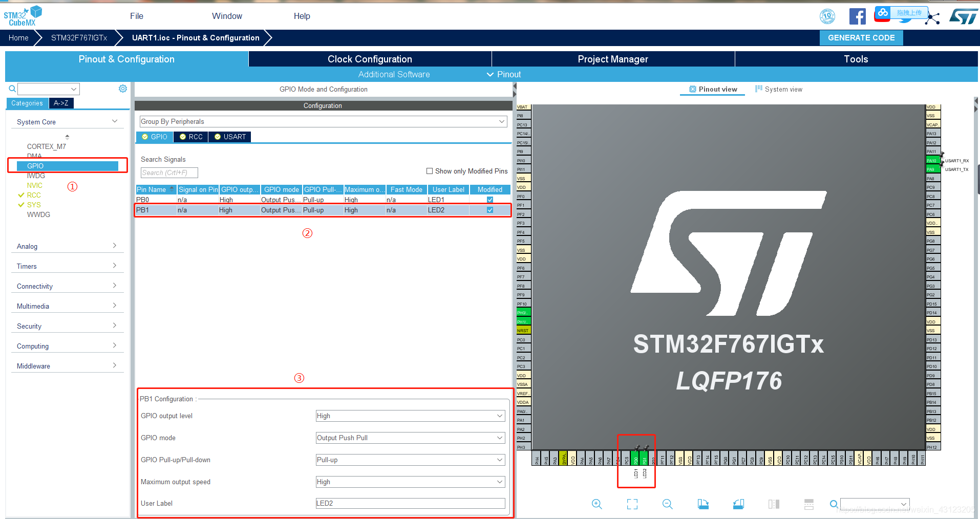Open the GPIO mode dropdown
The image size is (980, 519).
pos(411,438)
